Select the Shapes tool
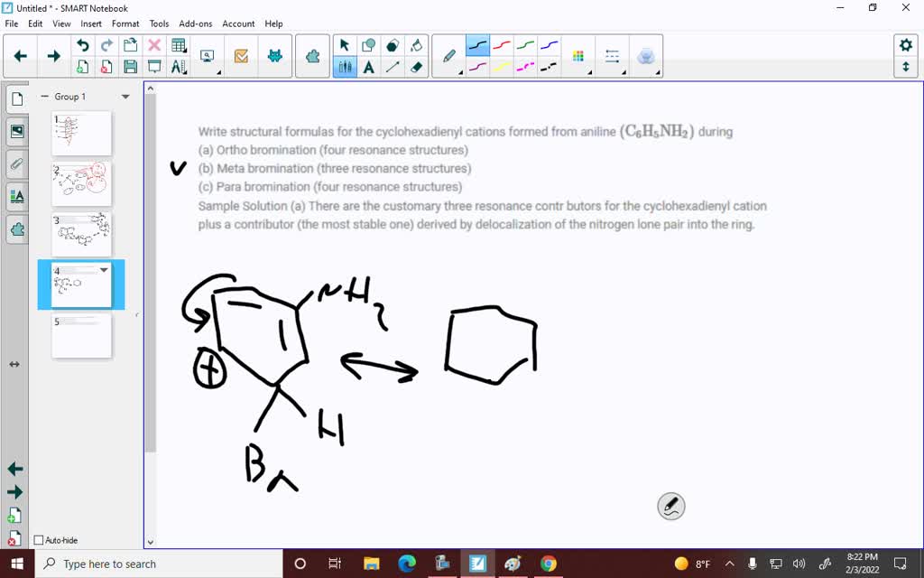 (369, 42)
